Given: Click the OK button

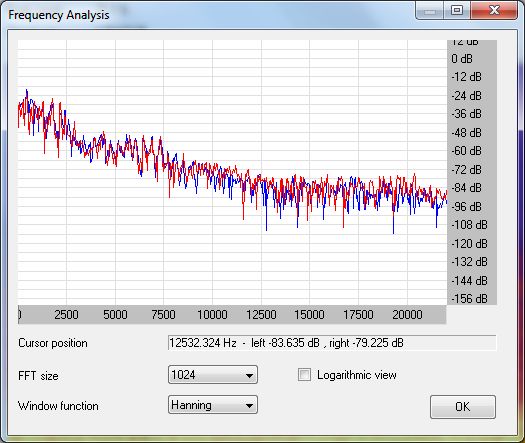Looking at the screenshot, I should coord(463,407).
